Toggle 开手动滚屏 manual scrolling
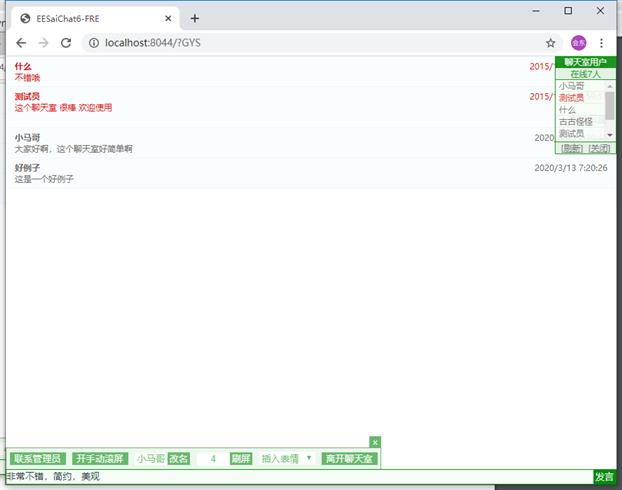Screen dimensions: 622x490 click(100, 458)
